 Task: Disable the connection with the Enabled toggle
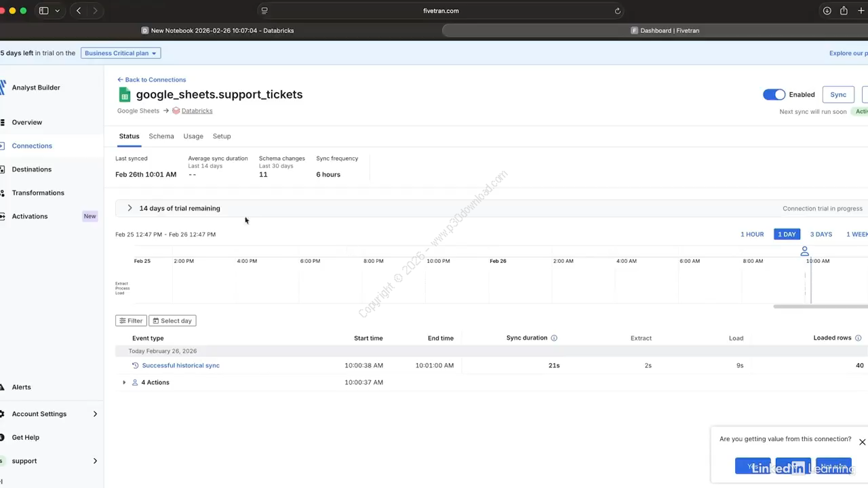pos(774,95)
